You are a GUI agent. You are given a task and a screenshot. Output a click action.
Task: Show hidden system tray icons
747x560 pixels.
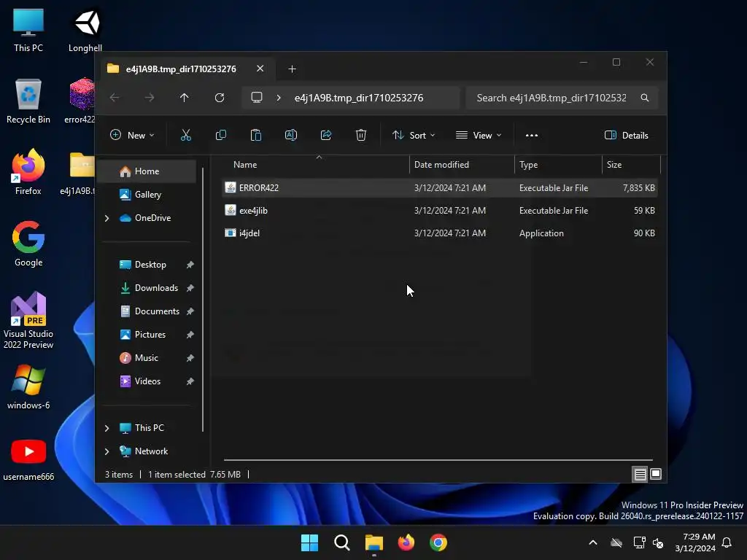(593, 542)
